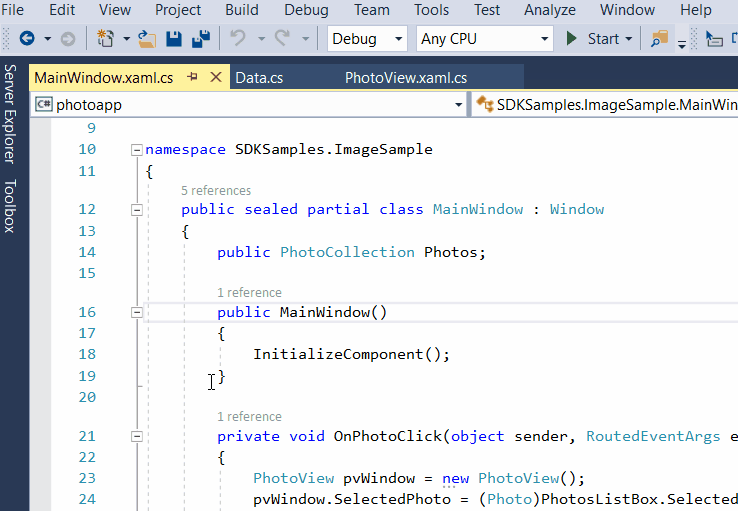Click the Find in Files icon
This screenshot has width=738, height=511.
coord(659,39)
